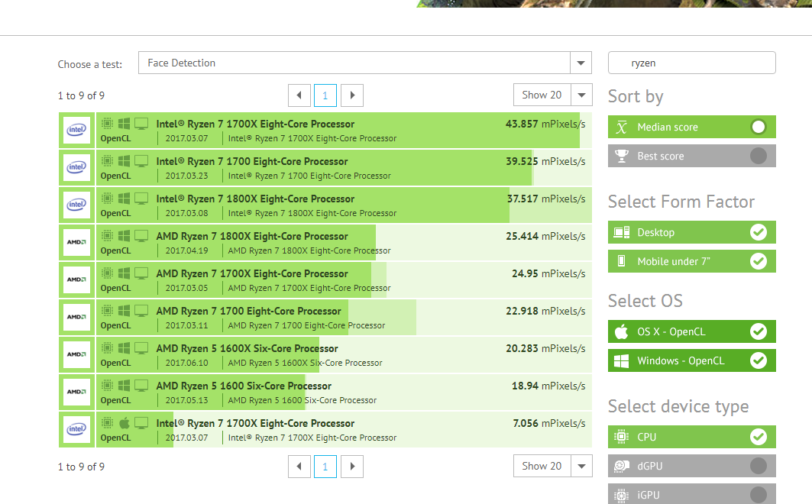
Task: Click the Intel logo on the 7.056 mPixels/s row
Action: [x=76, y=429]
